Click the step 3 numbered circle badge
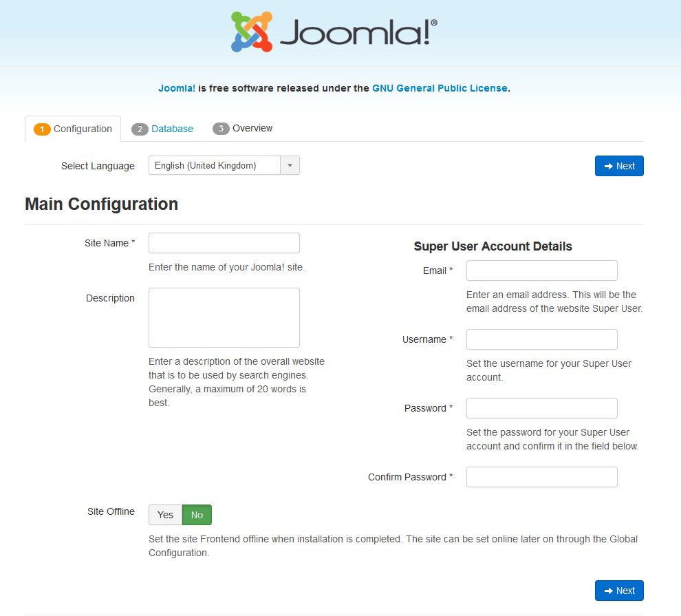The height and width of the screenshot is (616, 681). 223,128
